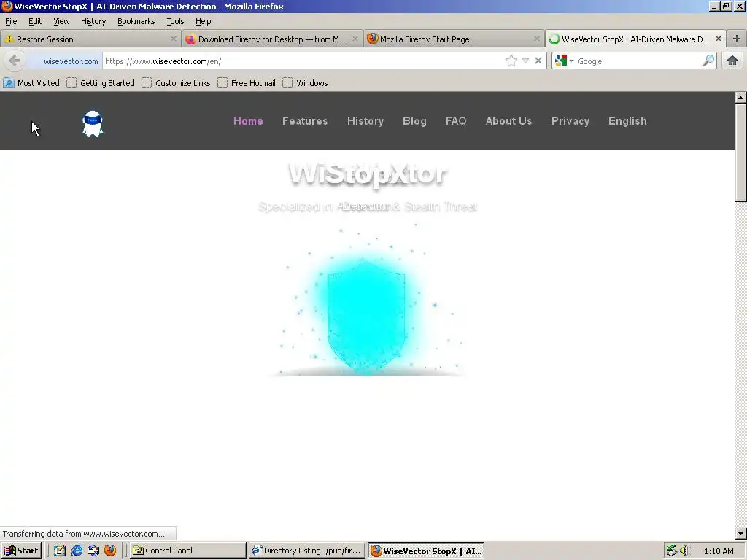Click the 1:10 AM system clock
This screenshot has width=747, height=560.
coord(719,551)
